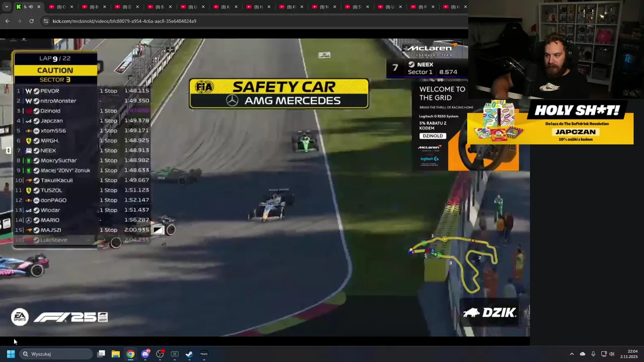
Task: Click TUSZOL in the leaderboard
Action: pos(51,190)
